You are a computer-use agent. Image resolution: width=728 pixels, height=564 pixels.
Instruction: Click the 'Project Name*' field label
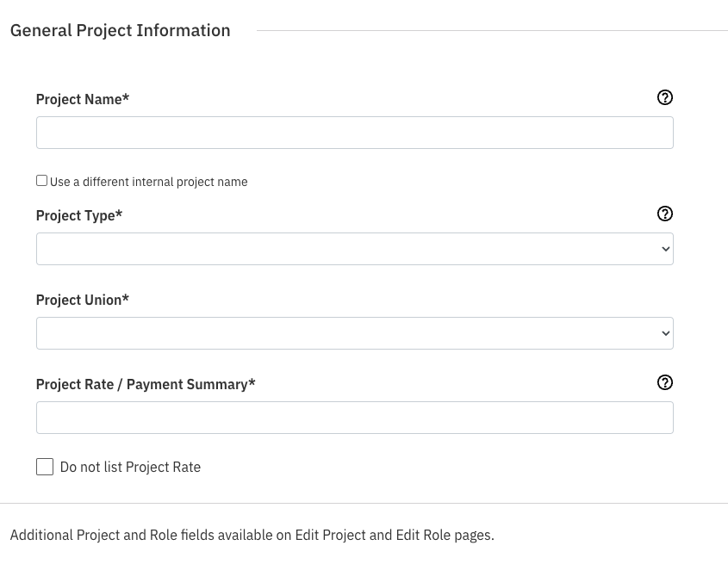pyautogui.click(x=82, y=99)
